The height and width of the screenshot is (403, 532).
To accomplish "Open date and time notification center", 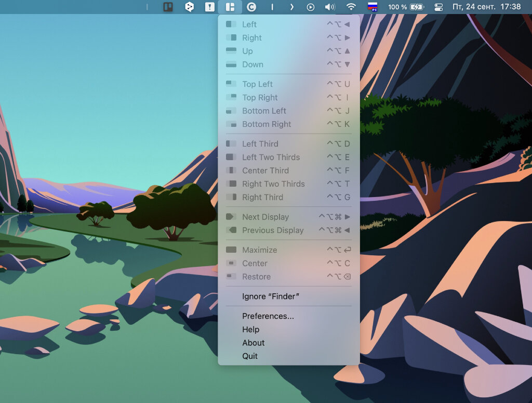I will pos(486,7).
